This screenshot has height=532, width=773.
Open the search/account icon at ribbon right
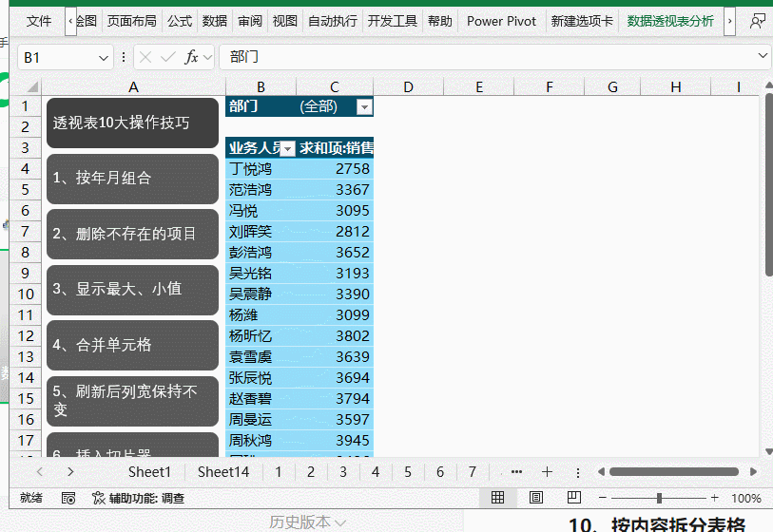757,21
